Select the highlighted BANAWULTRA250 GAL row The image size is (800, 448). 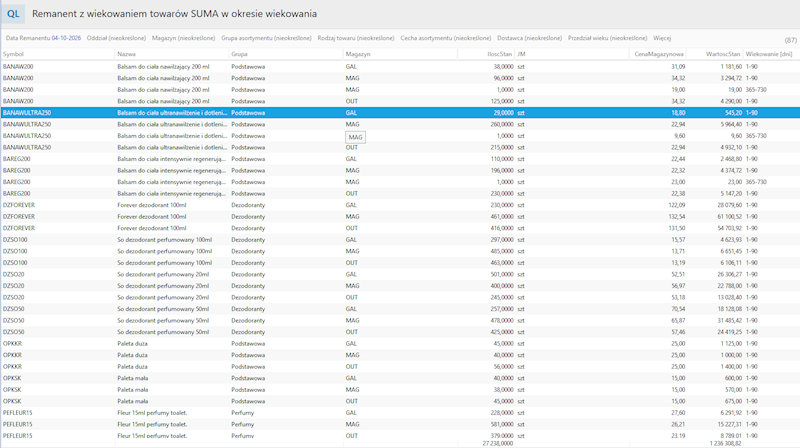point(400,113)
